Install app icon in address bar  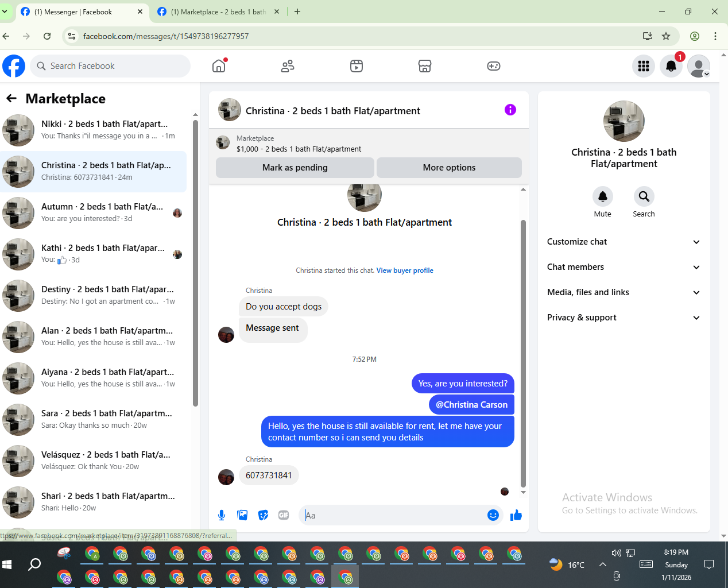tap(648, 36)
